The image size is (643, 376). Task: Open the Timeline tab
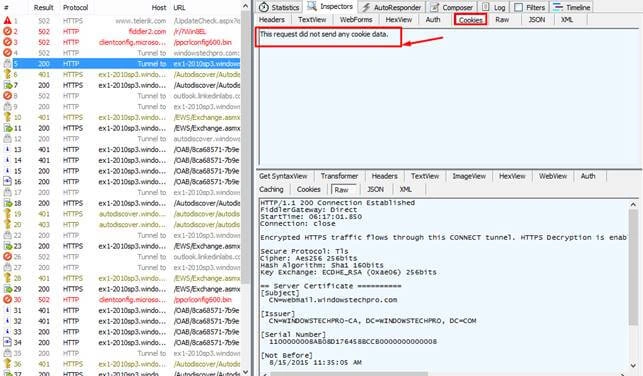coord(572,7)
